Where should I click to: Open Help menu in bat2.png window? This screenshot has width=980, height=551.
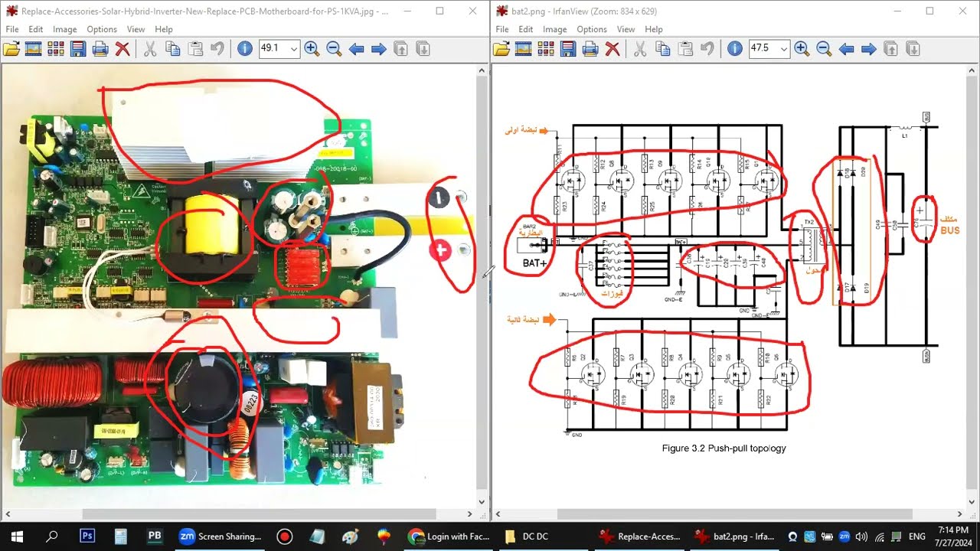point(654,29)
